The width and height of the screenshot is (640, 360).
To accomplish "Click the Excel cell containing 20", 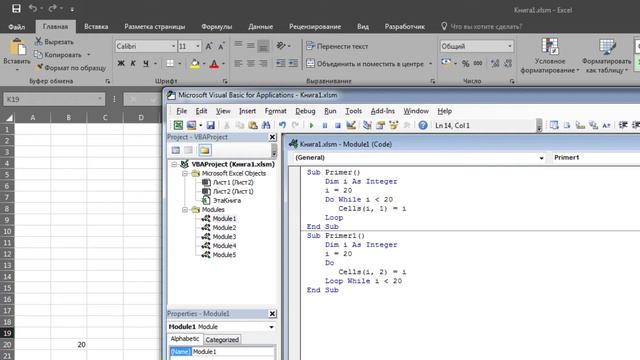I will pyautogui.click(x=69, y=344).
